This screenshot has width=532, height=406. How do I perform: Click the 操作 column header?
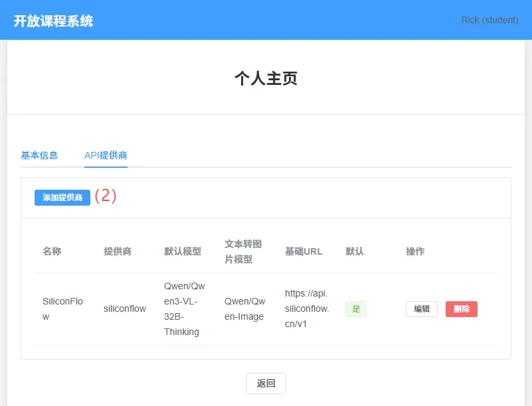[415, 251]
